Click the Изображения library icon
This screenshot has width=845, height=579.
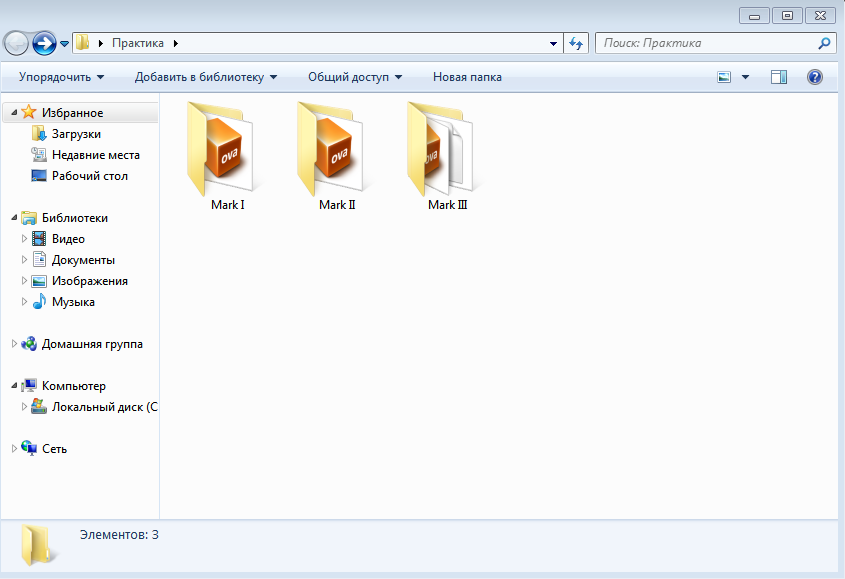[39, 281]
